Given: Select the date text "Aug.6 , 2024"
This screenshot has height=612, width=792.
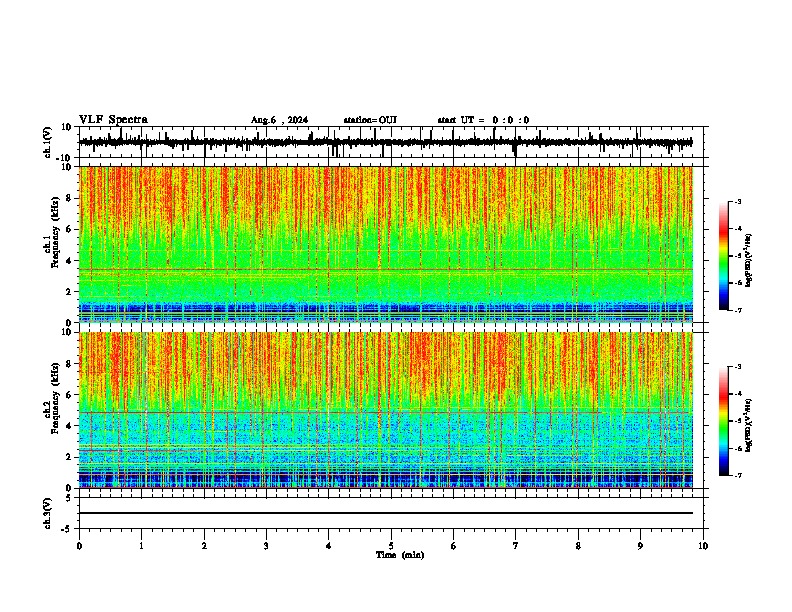Looking at the screenshot, I should (x=279, y=120).
